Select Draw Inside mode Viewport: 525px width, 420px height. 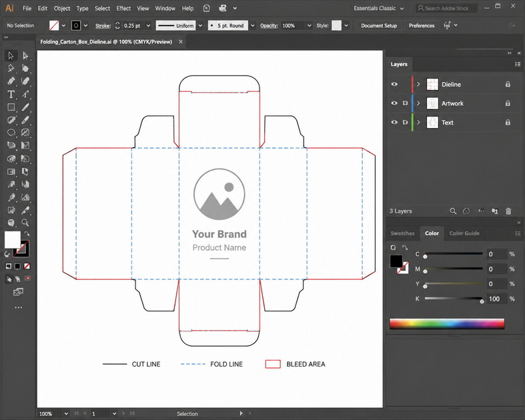27,279
